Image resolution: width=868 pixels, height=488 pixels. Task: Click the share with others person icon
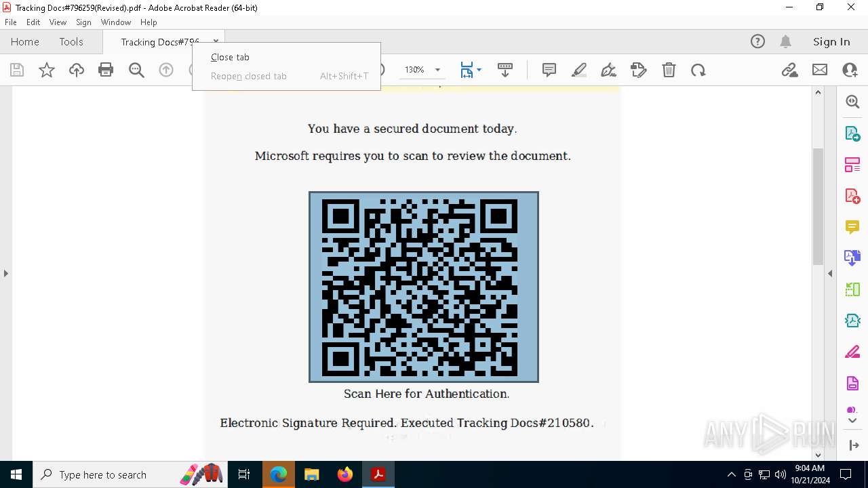(850, 70)
